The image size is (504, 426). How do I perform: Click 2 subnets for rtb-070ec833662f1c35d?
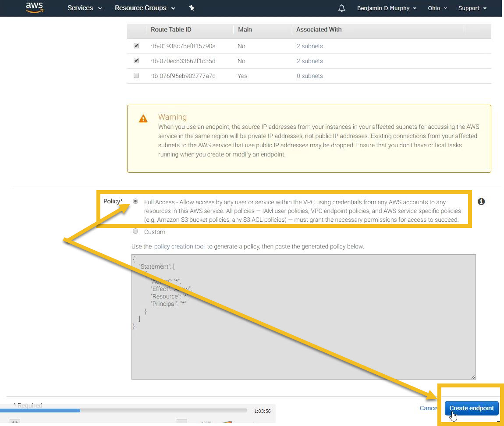pyautogui.click(x=309, y=61)
